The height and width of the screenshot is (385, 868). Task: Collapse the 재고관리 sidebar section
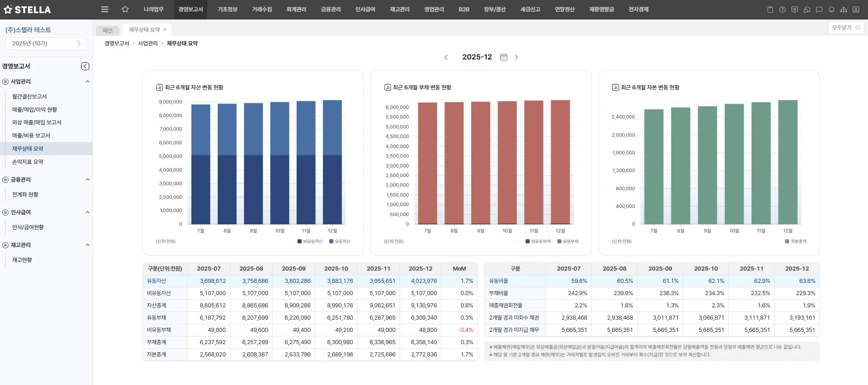[88, 245]
